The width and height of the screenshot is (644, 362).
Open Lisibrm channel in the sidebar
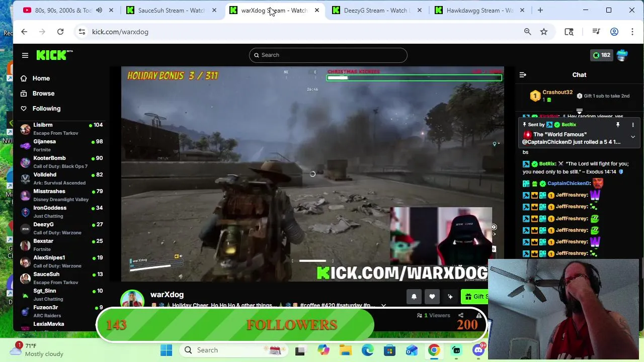point(61,129)
